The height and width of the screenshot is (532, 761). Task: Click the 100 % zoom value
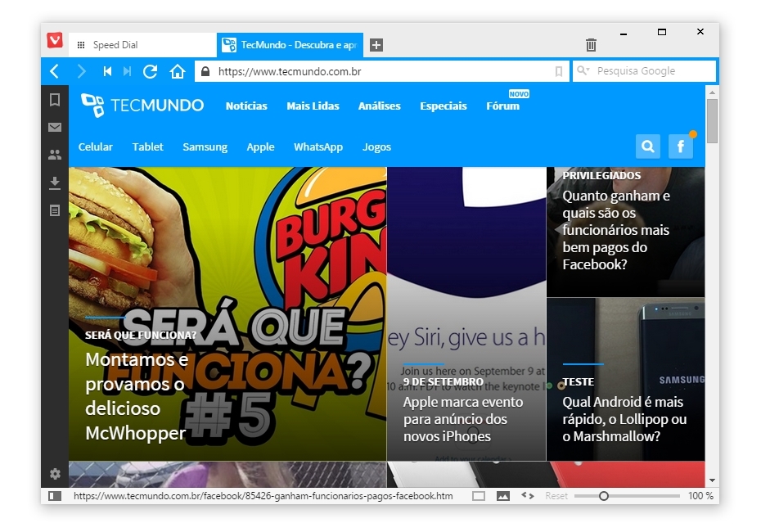700,496
